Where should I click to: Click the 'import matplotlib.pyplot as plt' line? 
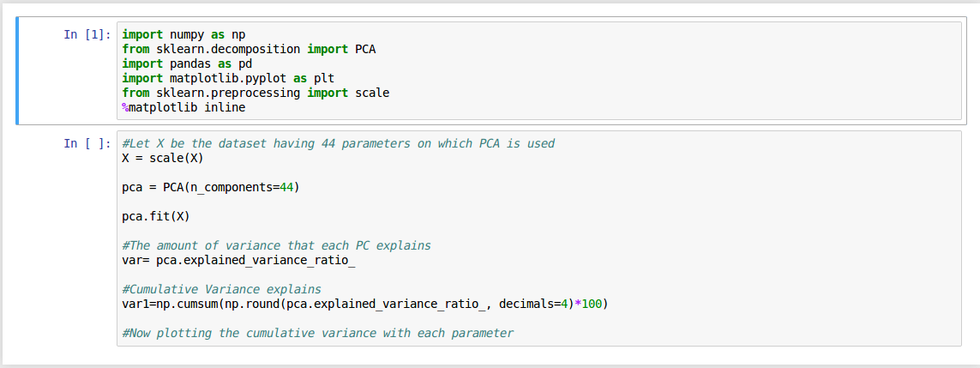(x=228, y=78)
